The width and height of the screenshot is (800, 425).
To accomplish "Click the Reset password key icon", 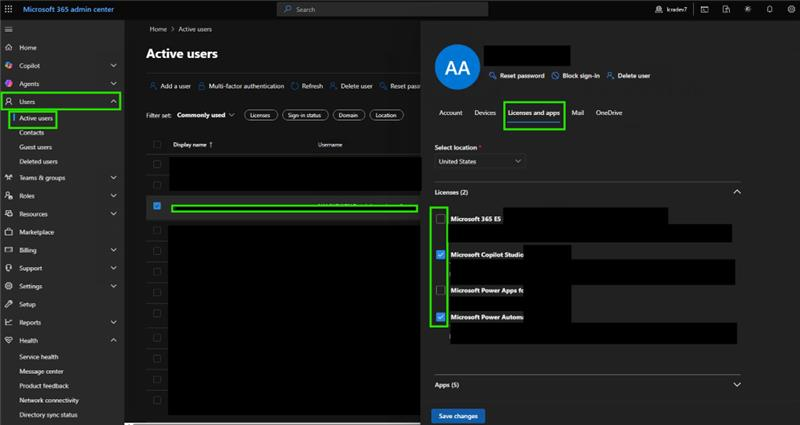I will point(492,76).
